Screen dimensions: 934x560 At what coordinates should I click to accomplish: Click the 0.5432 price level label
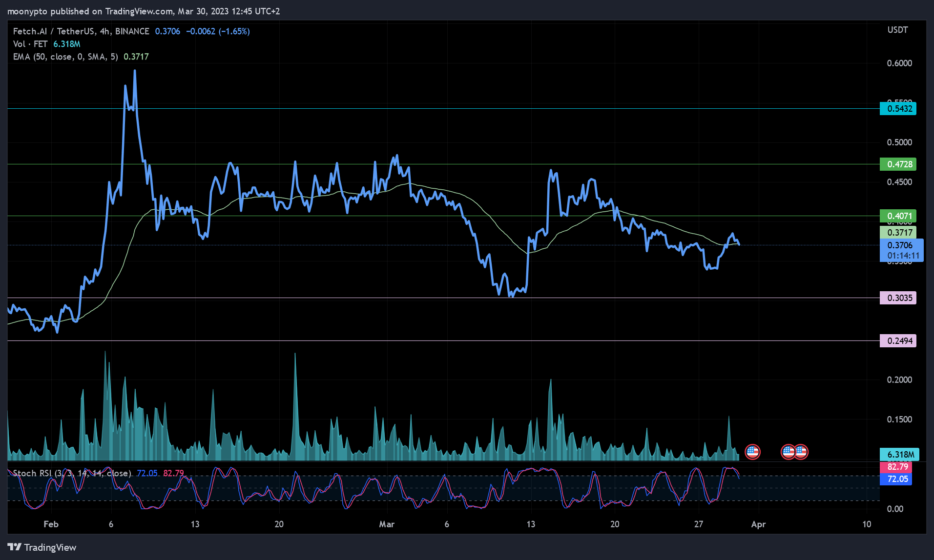point(898,108)
